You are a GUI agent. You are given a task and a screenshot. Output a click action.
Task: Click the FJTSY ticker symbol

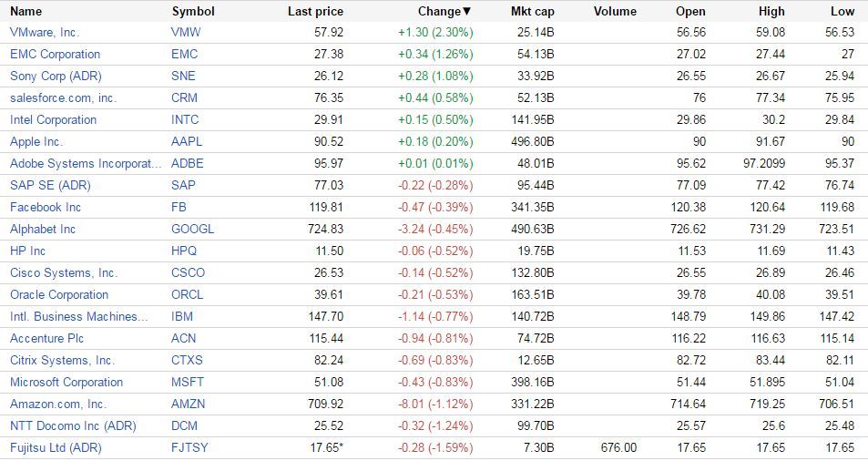pyautogui.click(x=189, y=447)
